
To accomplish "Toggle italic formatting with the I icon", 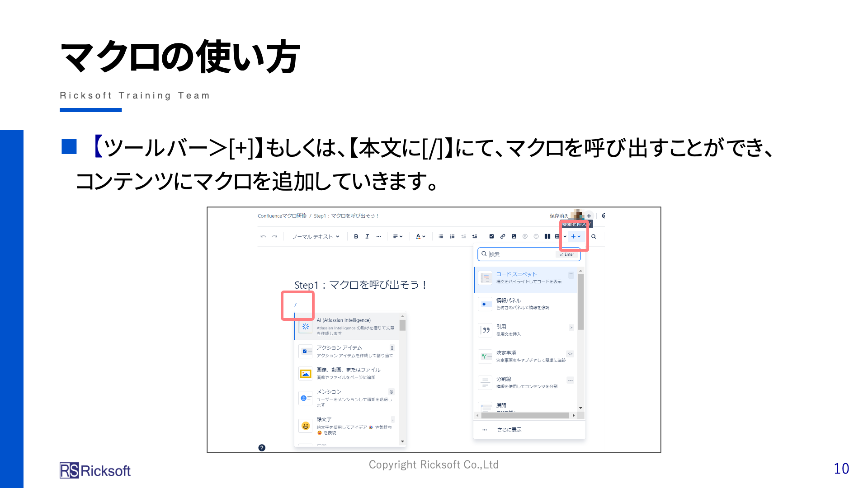I will (x=367, y=236).
